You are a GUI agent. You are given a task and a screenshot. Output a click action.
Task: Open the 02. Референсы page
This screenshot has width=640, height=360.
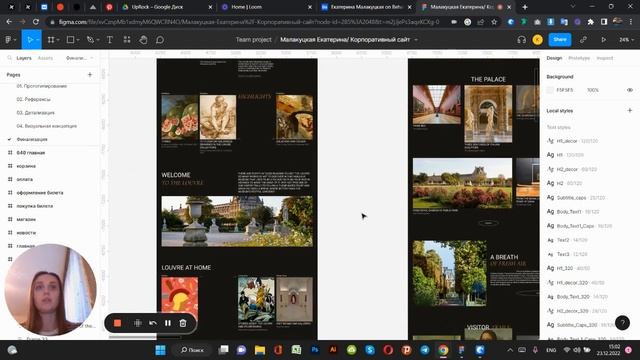tap(33, 99)
